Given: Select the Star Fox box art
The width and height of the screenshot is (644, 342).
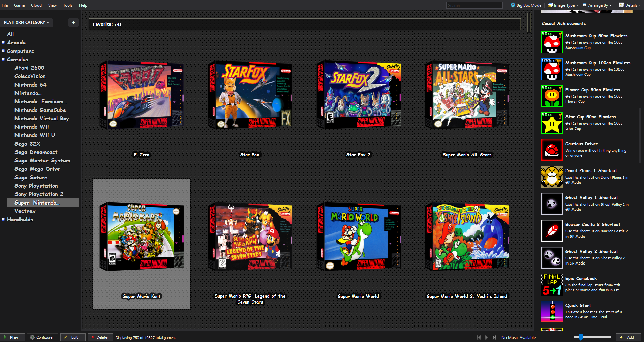Looking at the screenshot, I should tap(250, 95).
